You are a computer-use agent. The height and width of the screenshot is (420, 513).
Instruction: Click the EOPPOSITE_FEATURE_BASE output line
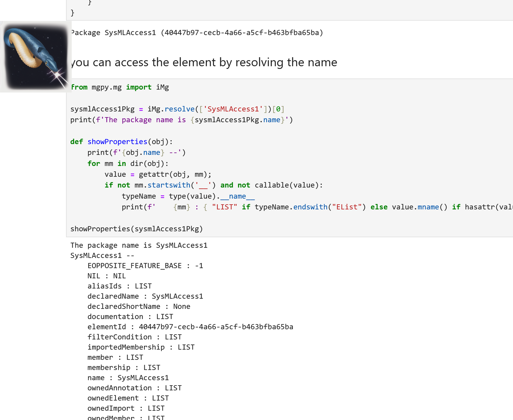pyautogui.click(x=145, y=266)
